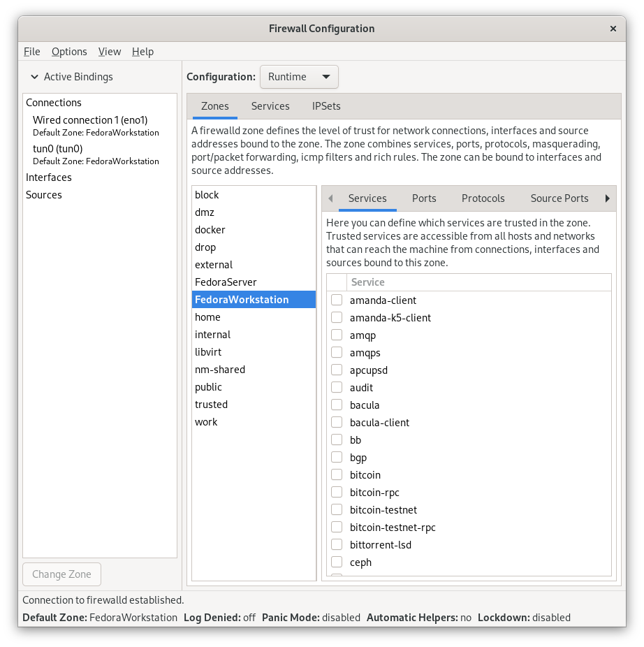Screen dimensions: 644x647
Task: Enable the amanda-client service
Action: point(337,300)
